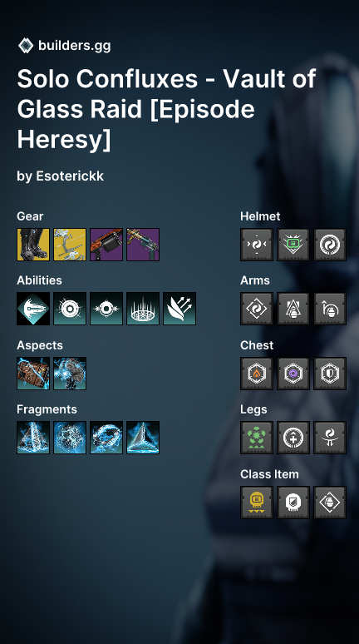Select the yellow Class Item mod
359x644 pixels.
click(257, 503)
